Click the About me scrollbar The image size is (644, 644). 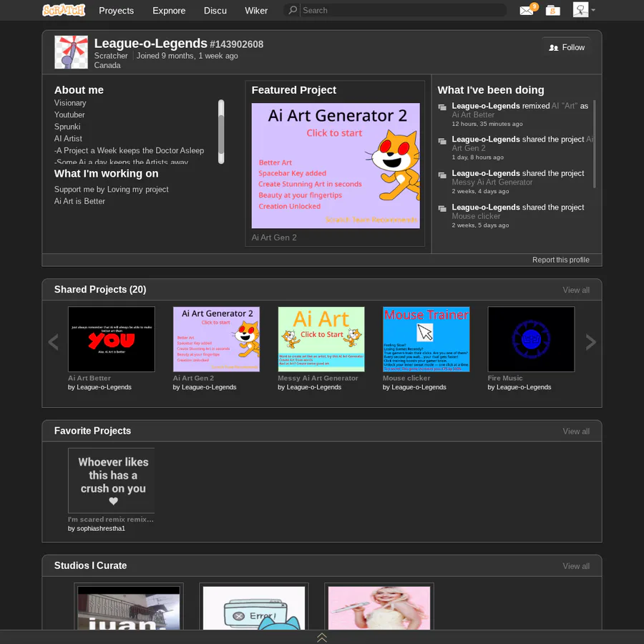tap(221, 132)
